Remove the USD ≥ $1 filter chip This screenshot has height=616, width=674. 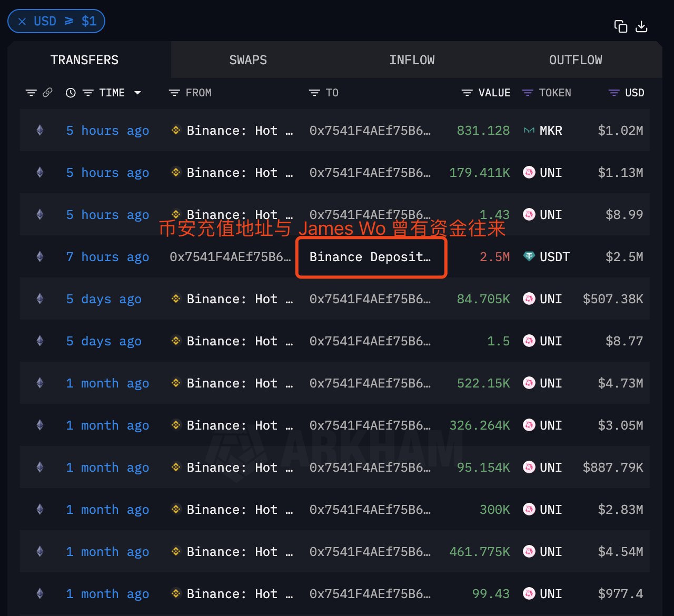22,22
